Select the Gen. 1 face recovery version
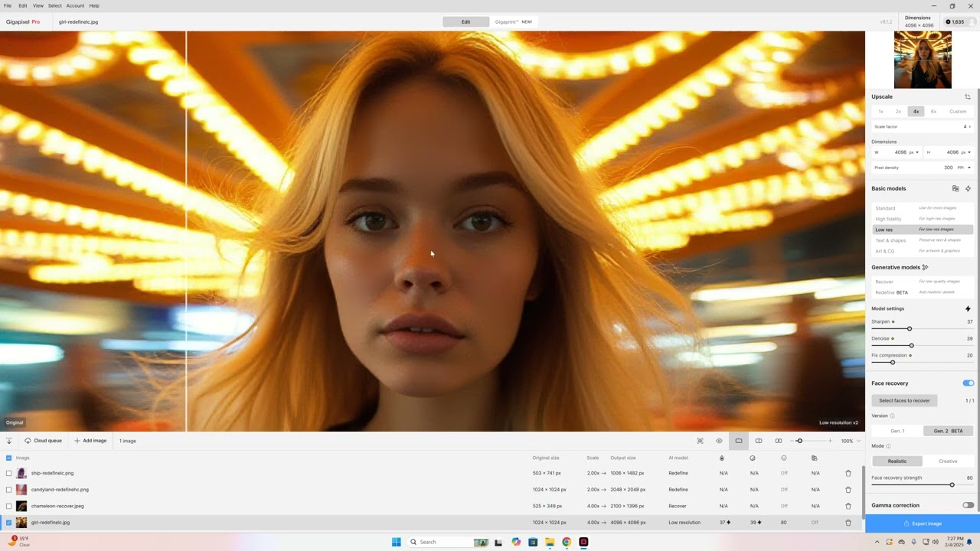The image size is (980, 551). coord(897,431)
